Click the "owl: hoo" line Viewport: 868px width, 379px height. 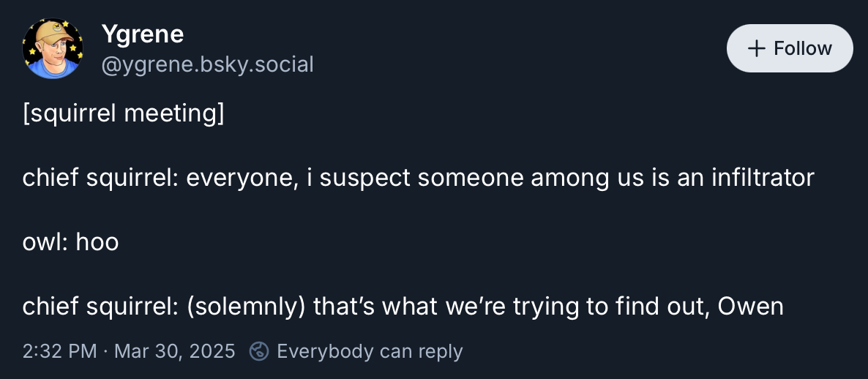point(70,242)
